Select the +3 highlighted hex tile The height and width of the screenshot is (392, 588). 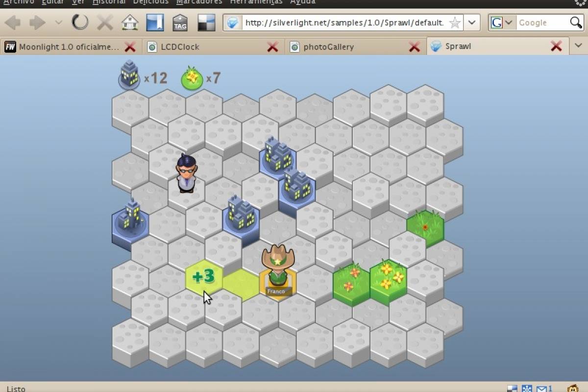click(203, 277)
